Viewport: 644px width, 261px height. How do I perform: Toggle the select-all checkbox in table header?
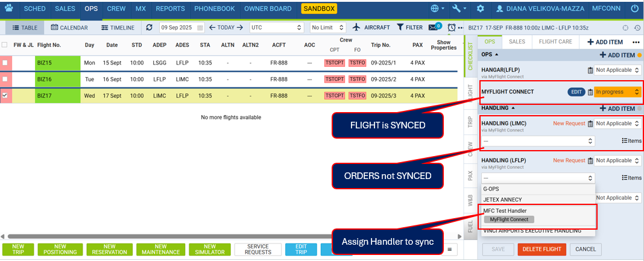[x=5, y=45]
